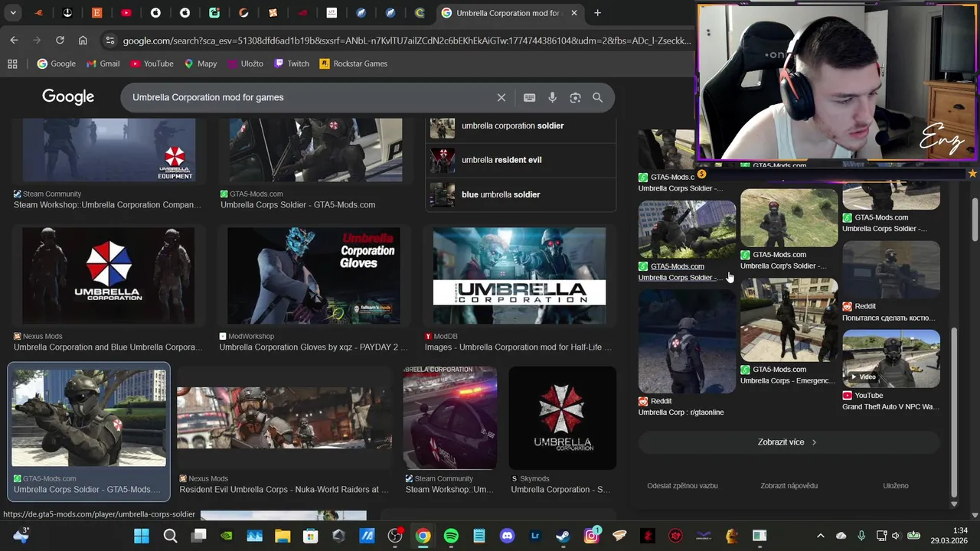
Task: Click Odeslat zpětnou vazbu link
Action: click(682, 486)
